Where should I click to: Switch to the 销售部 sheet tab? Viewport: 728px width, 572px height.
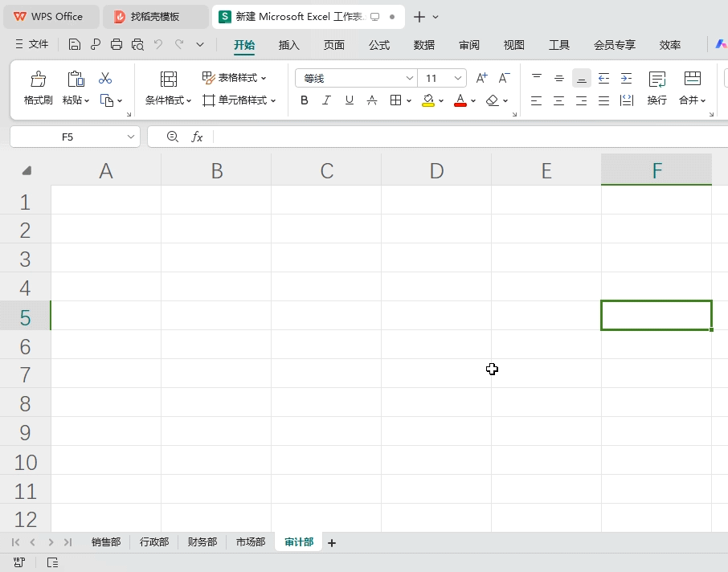(x=106, y=541)
